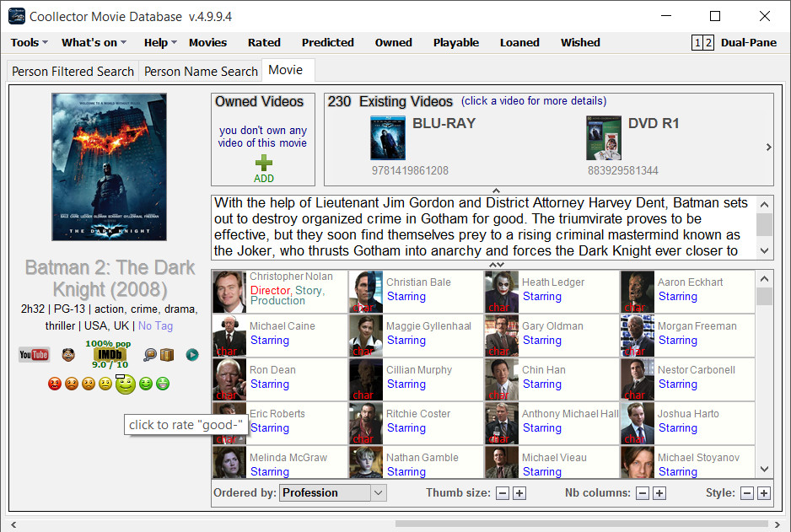Click the Style minus button
791x532 pixels.
coord(747,493)
